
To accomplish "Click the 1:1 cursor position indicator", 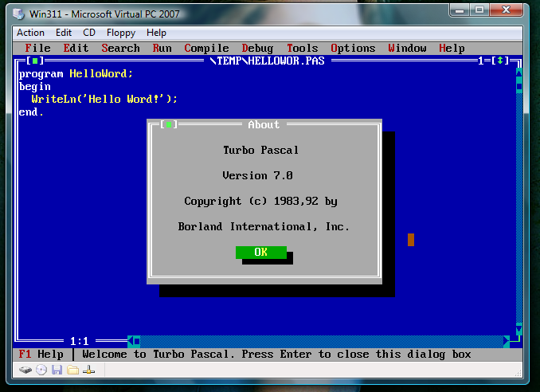I will [x=79, y=341].
